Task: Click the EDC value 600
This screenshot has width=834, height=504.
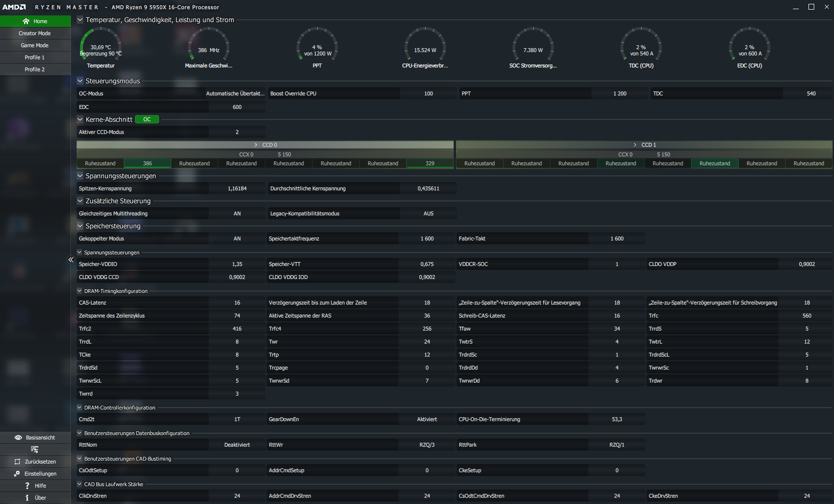Action: (x=237, y=107)
